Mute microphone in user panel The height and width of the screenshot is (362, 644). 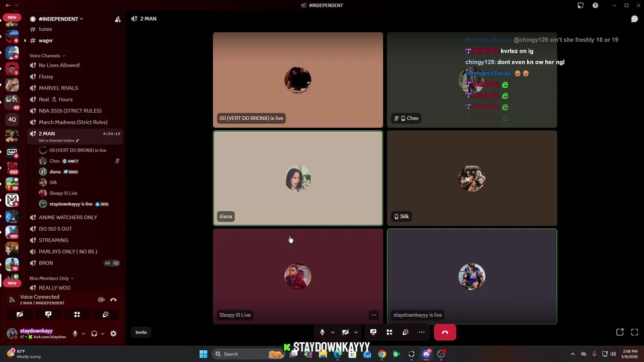click(x=75, y=333)
